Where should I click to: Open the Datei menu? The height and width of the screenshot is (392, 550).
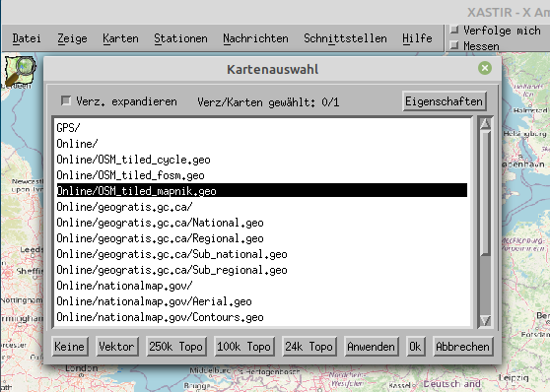pos(27,38)
